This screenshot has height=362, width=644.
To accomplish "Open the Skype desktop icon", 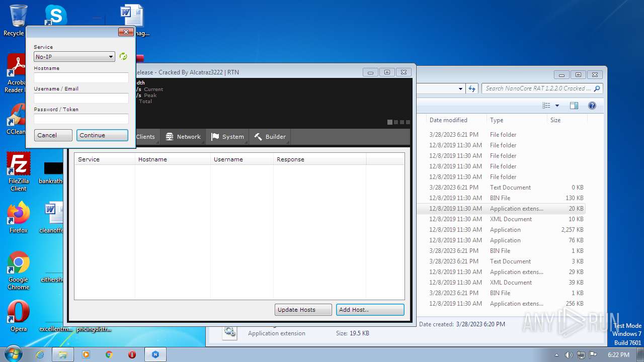I will (x=55, y=15).
